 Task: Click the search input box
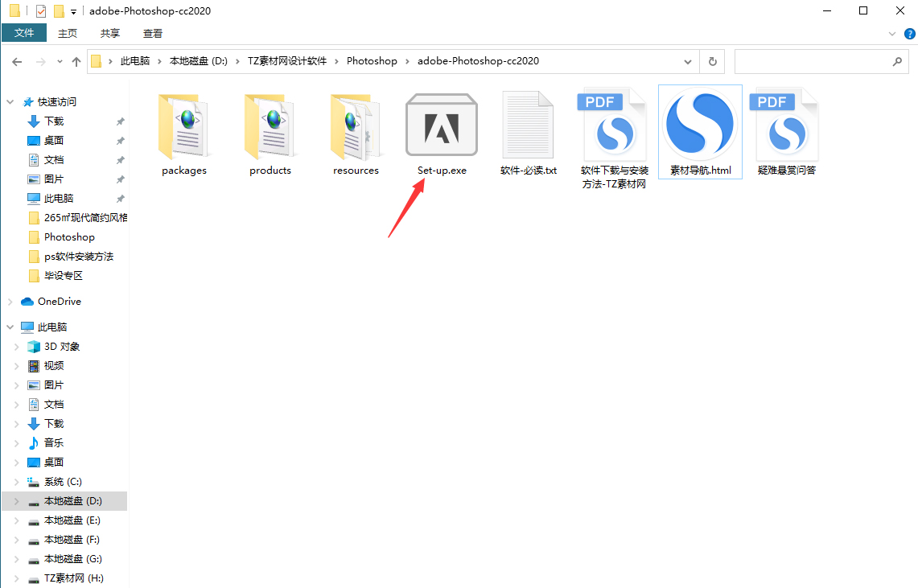coord(821,61)
